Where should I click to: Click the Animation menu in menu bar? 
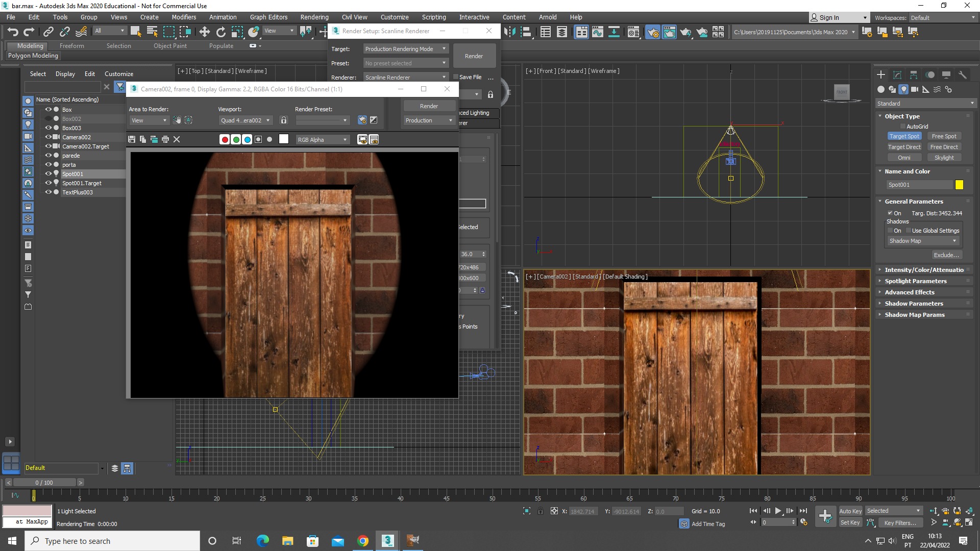pyautogui.click(x=223, y=17)
